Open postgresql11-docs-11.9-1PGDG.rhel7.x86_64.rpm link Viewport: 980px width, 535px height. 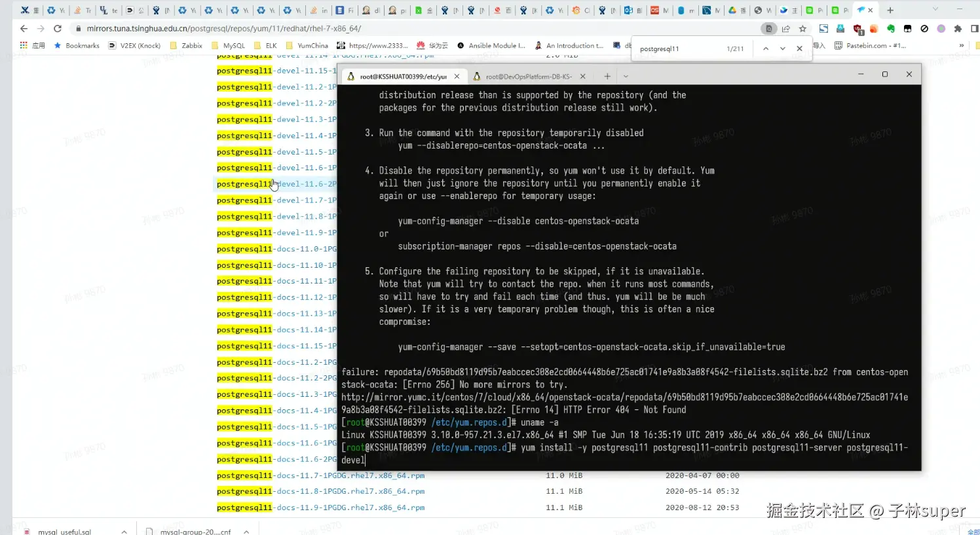(320, 507)
